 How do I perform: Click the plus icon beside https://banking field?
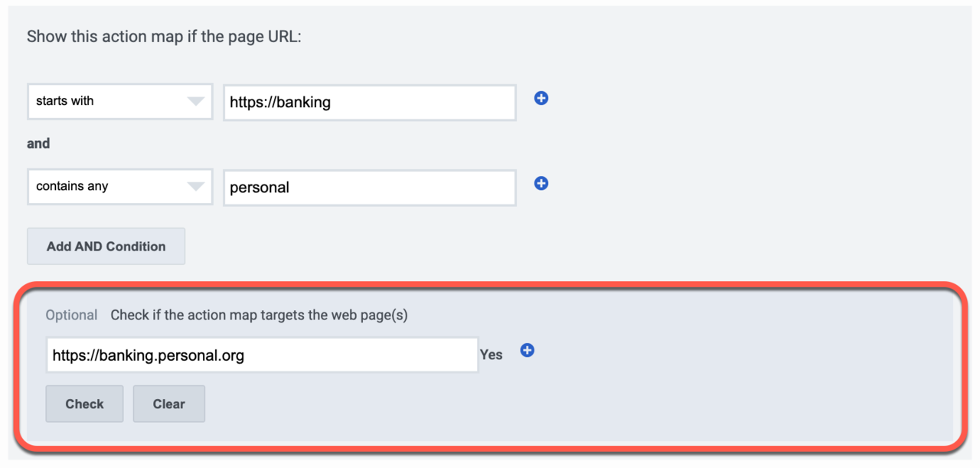541,98
